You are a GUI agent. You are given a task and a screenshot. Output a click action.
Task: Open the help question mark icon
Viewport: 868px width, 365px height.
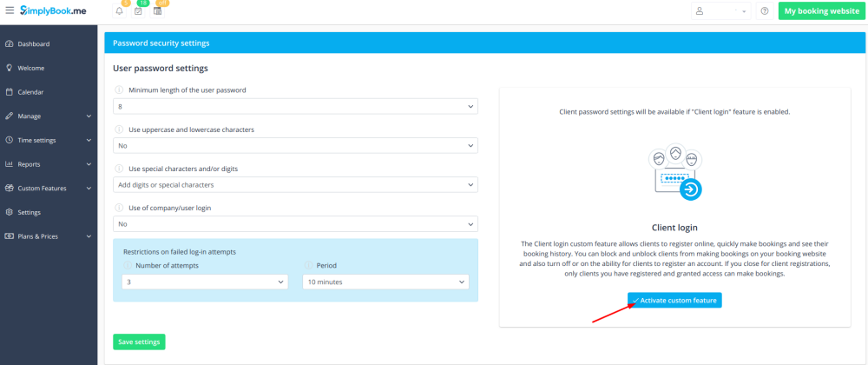pos(765,11)
